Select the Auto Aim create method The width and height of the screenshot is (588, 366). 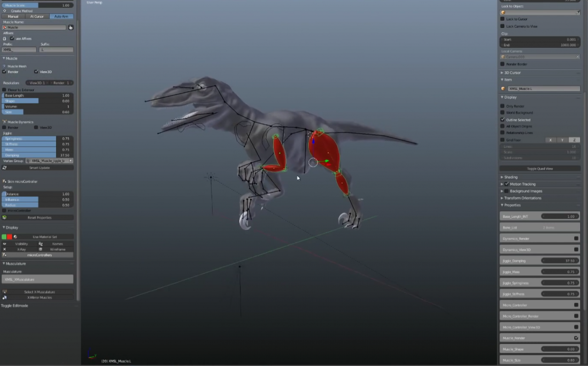point(61,17)
